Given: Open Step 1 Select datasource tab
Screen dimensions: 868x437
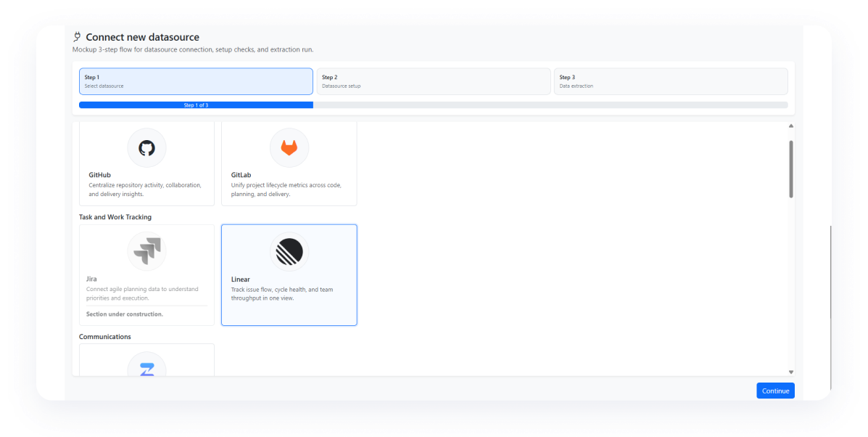Looking at the screenshot, I should (x=196, y=81).
